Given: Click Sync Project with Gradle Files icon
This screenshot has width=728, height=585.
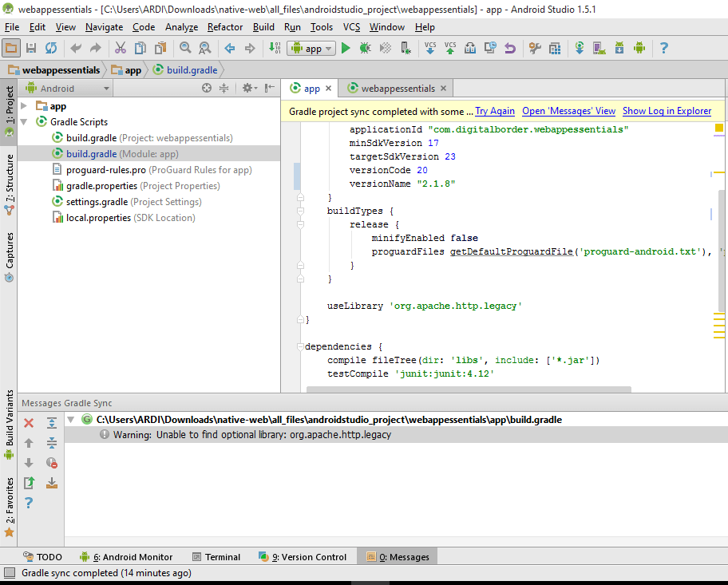Looking at the screenshot, I should [580, 48].
